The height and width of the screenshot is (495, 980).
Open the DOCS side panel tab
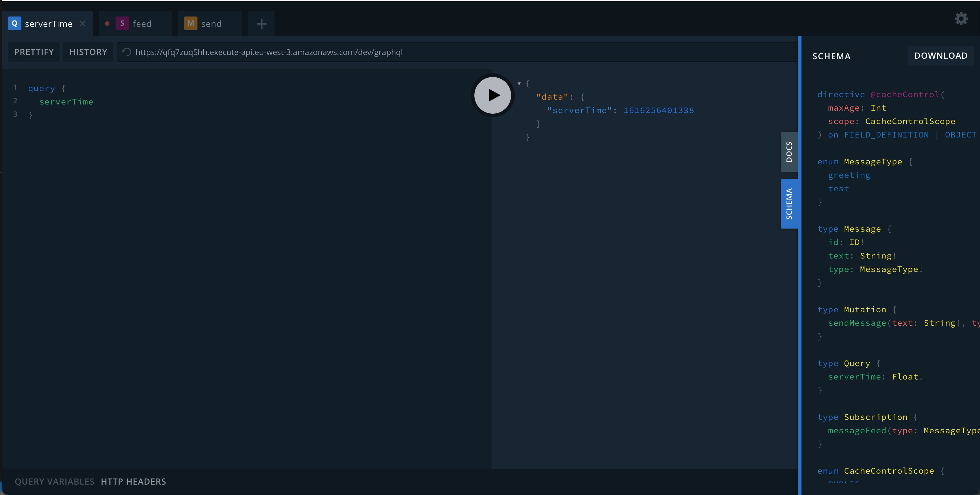click(789, 152)
